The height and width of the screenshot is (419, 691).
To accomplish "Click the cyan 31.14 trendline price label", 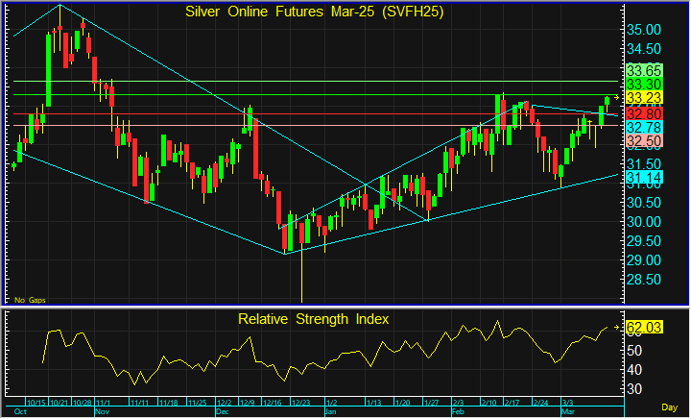I will tap(643, 177).
